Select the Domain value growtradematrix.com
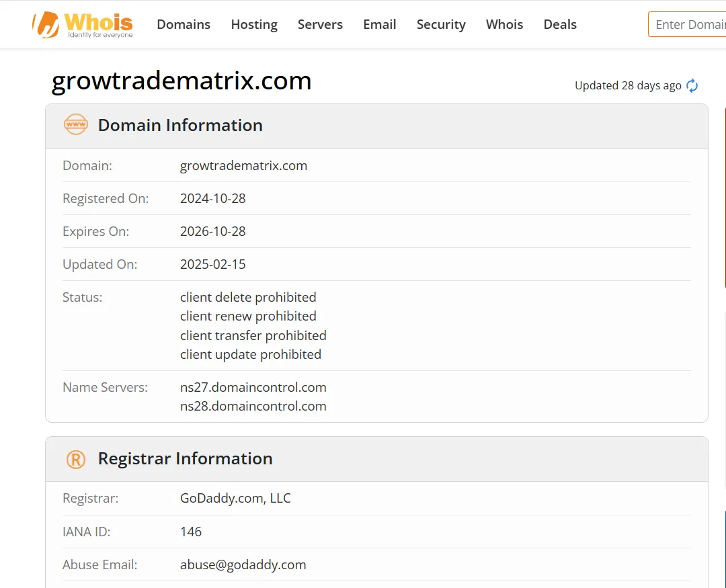 [243, 166]
